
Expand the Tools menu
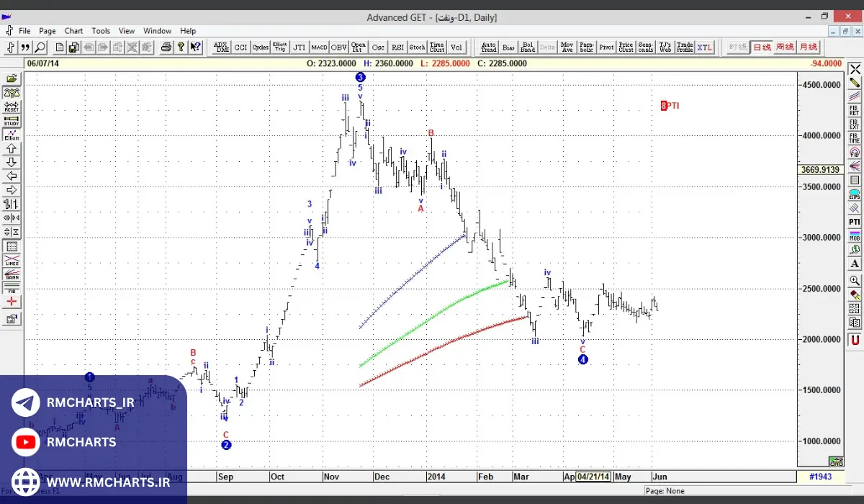[x=101, y=31]
